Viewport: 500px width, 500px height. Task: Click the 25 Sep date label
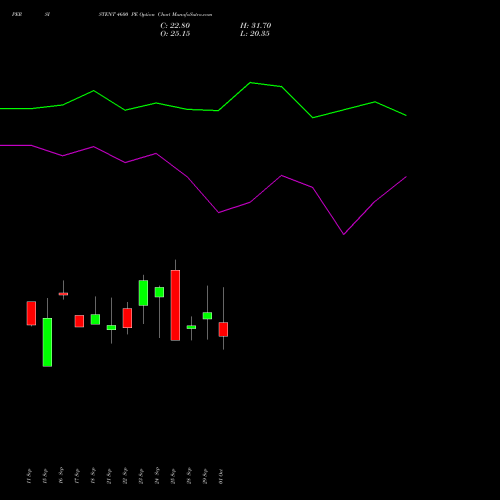pos(173,476)
